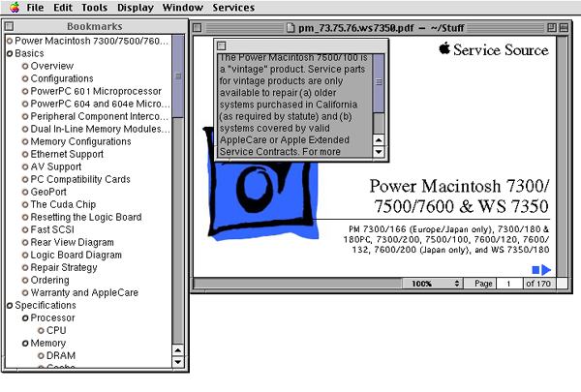Click the Apple logo beside Service Source
Image resolution: width=581 pixels, height=392 pixels.
[444, 48]
